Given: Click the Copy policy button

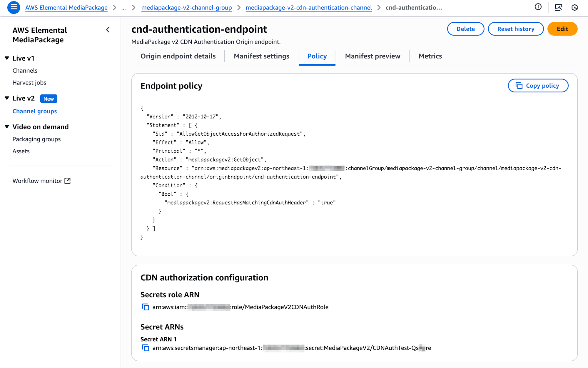Looking at the screenshot, I should [x=538, y=86].
